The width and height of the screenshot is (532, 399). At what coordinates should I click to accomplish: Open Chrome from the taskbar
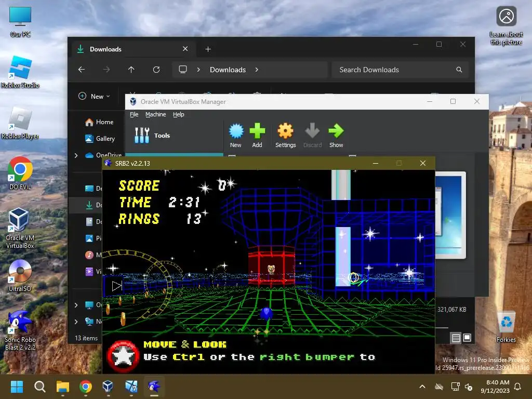click(86, 387)
